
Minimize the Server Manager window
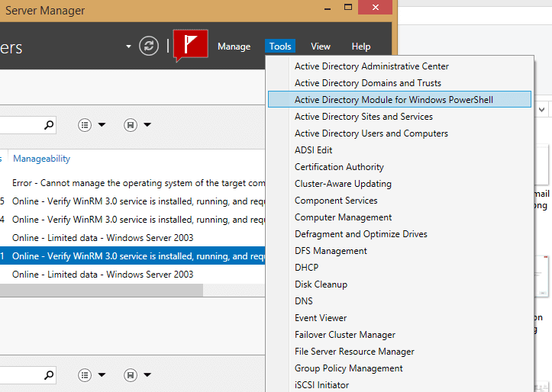click(328, 8)
